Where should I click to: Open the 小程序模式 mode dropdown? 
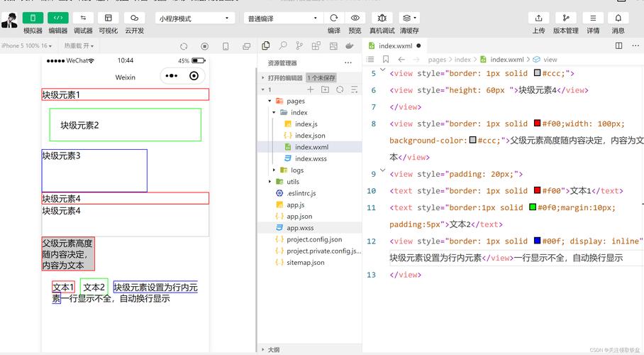pyautogui.click(x=195, y=18)
